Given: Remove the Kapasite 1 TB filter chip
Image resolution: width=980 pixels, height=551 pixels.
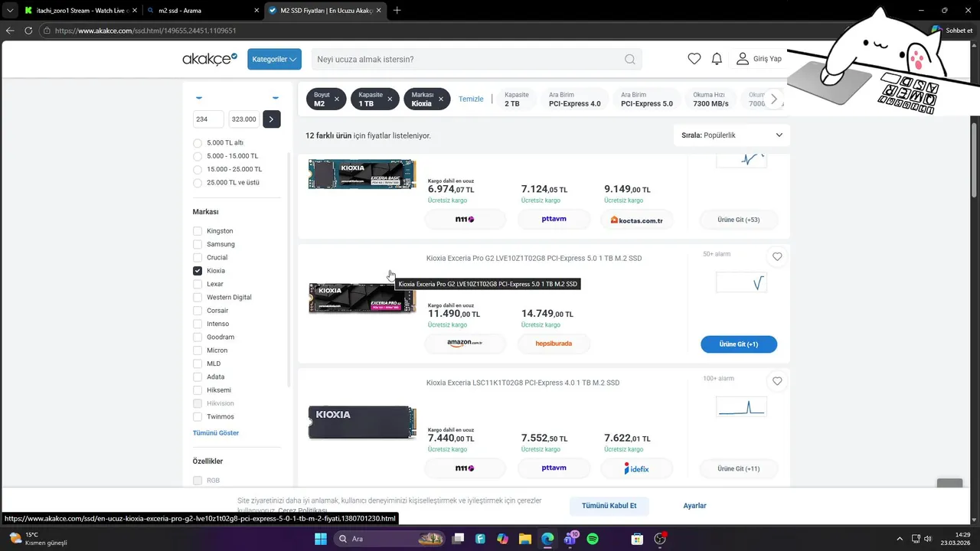Looking at the screenshot, I should point(390,99).
